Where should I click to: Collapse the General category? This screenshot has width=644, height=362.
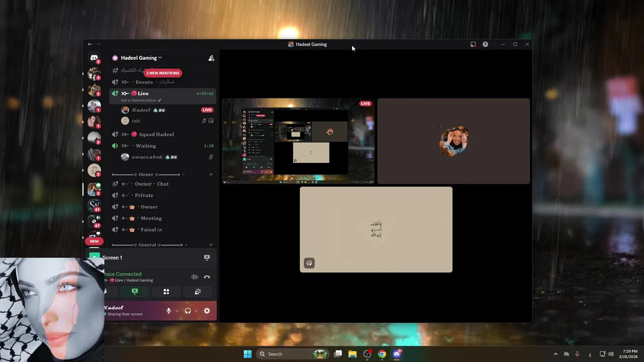click(x=149, y=245)
